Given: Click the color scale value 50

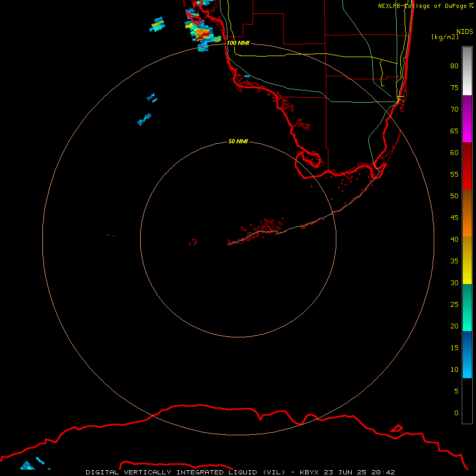Looking at the screenshot, I should pyautogui.click(x=454, y=196).
